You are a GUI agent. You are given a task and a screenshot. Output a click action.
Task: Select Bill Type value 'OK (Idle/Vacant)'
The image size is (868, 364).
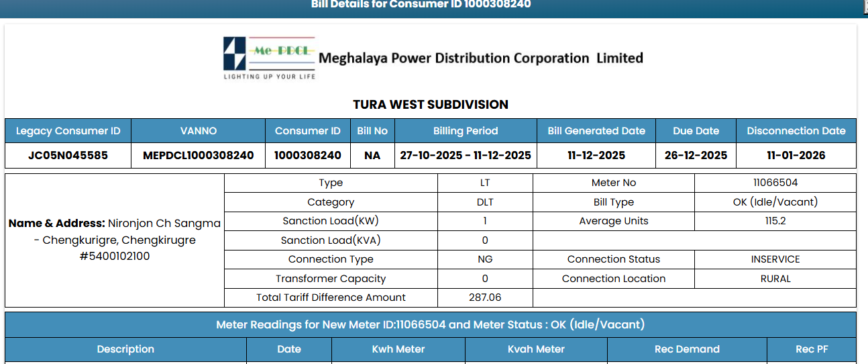coord(775,202)
